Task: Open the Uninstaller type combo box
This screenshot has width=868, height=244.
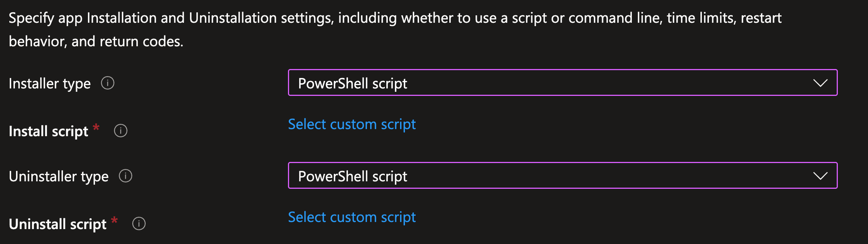Action: point(563,175)
